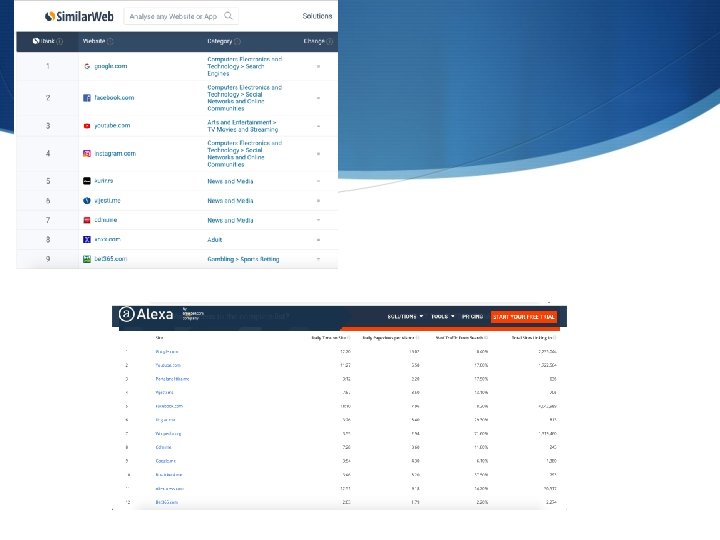The height and width of the screenshot is (540, 720).
Task: Click the Site column header in Alexa
Action: 159,338
